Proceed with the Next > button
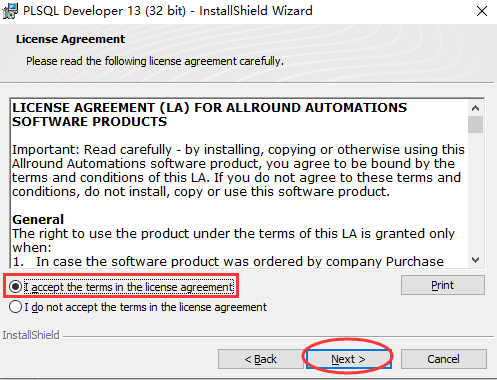 point(348,359)
